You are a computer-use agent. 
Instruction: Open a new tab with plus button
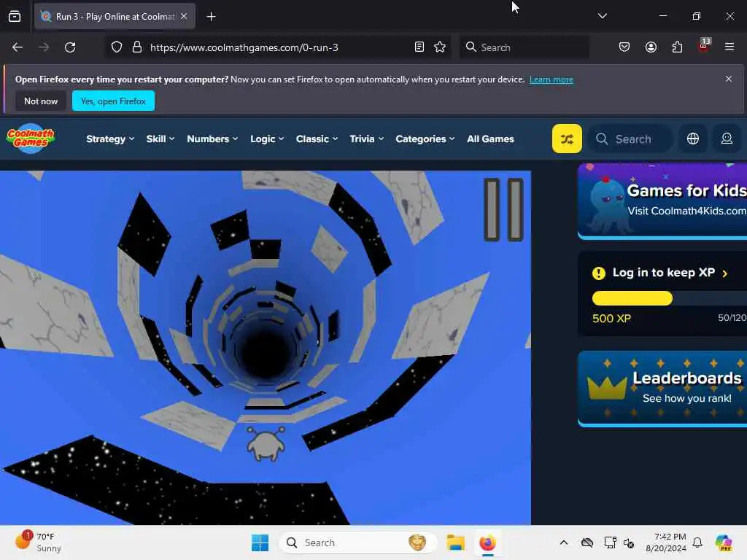[x=211, y=17]
